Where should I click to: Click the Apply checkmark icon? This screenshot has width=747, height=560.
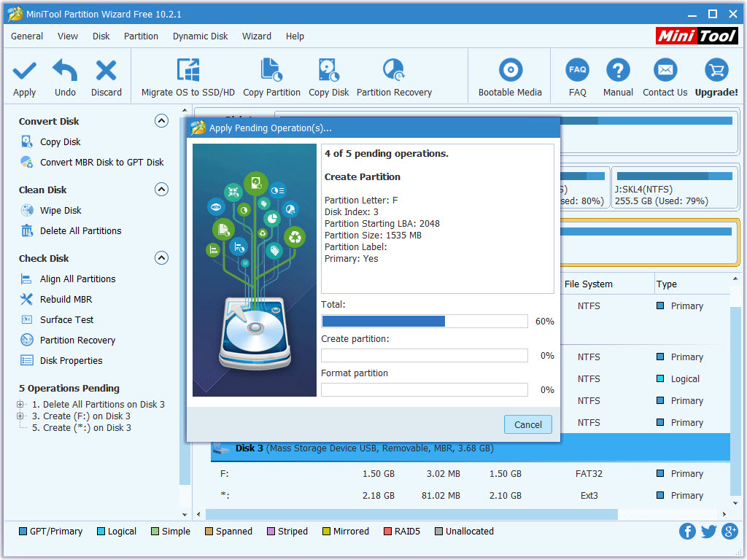tap(24, 71)
